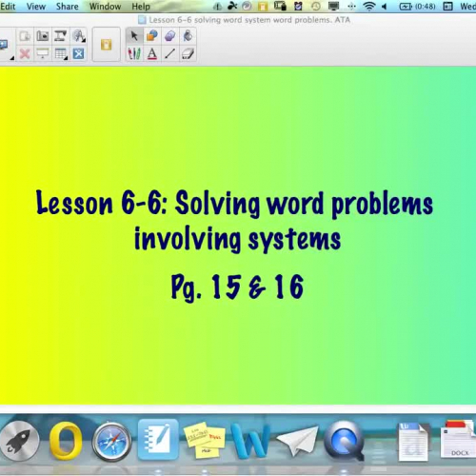Screen dimensions: 476x476
Task: Click the pinwheel fan menu bar icon
Action: [232, 6]
